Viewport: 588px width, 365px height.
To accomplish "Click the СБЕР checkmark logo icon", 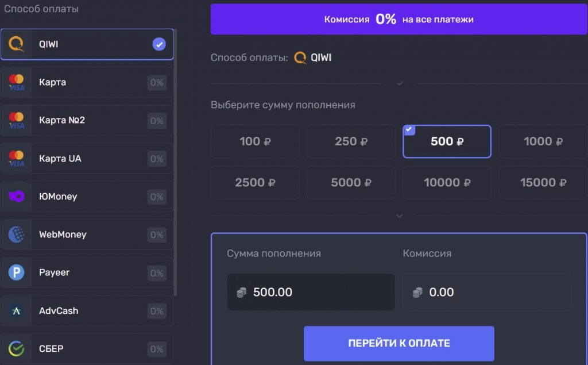I will tap(16, 348).
